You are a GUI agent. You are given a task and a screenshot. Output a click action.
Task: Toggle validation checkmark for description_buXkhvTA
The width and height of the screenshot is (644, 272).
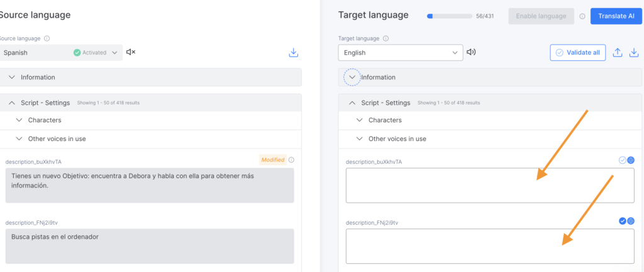623,161
